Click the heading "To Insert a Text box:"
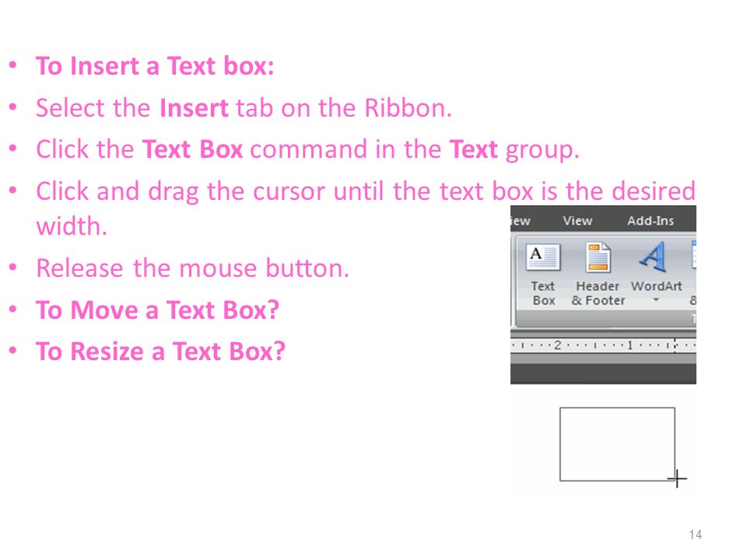The height and width of the screenshot is (560, 747). coord(156,65)
